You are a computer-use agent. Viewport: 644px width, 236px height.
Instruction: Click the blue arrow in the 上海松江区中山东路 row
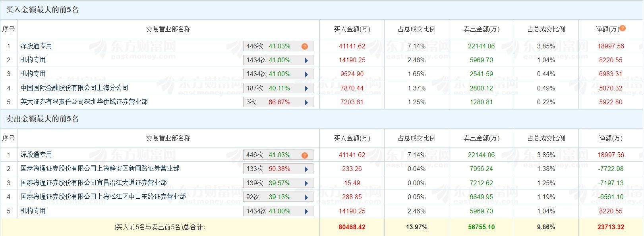(x=306, y=197)
